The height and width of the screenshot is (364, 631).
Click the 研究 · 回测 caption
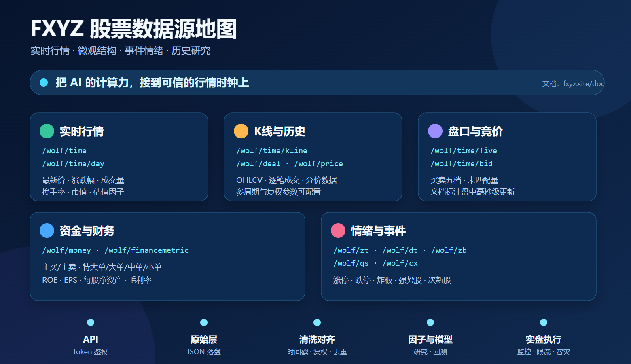tap(430, 352)
